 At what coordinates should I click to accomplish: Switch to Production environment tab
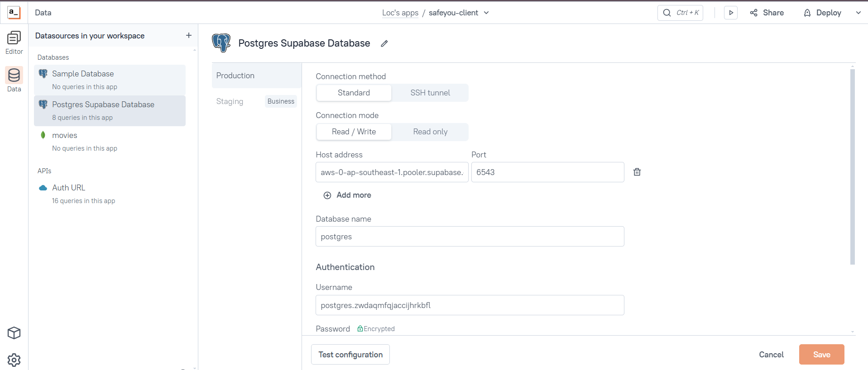(257, 76)
